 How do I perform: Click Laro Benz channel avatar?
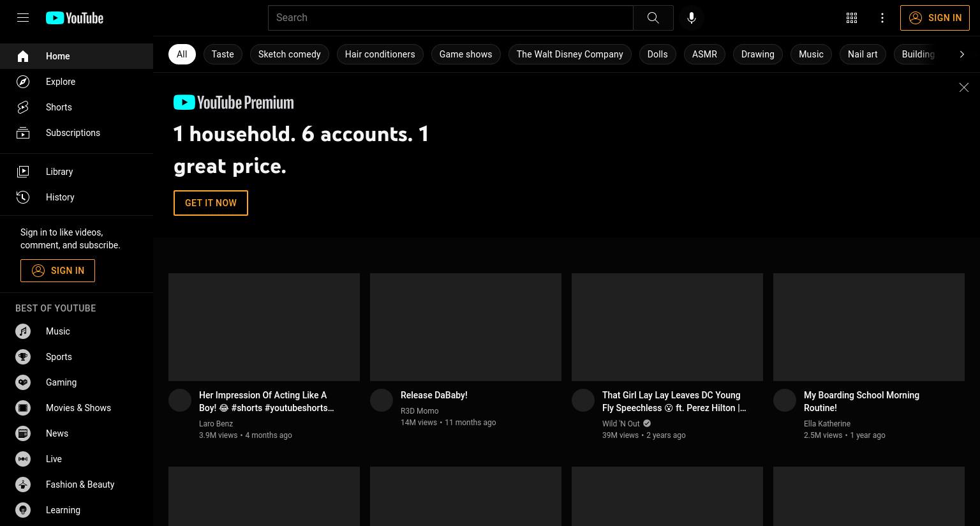180,400
